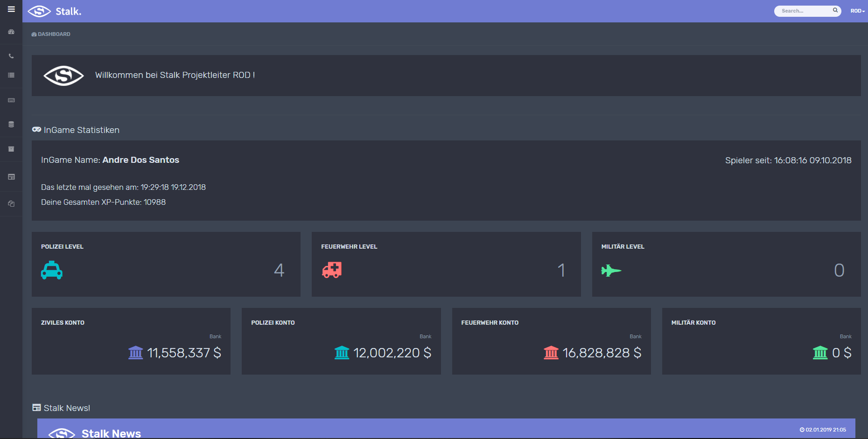Toggle the hamburger sidebar menu
This screenshot has width=868, height=439.
tap(11, 9)
